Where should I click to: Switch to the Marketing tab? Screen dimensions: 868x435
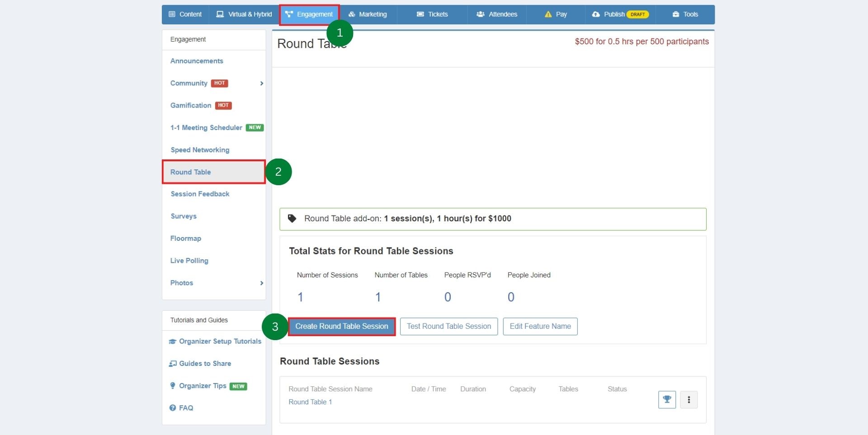point(368,14)
